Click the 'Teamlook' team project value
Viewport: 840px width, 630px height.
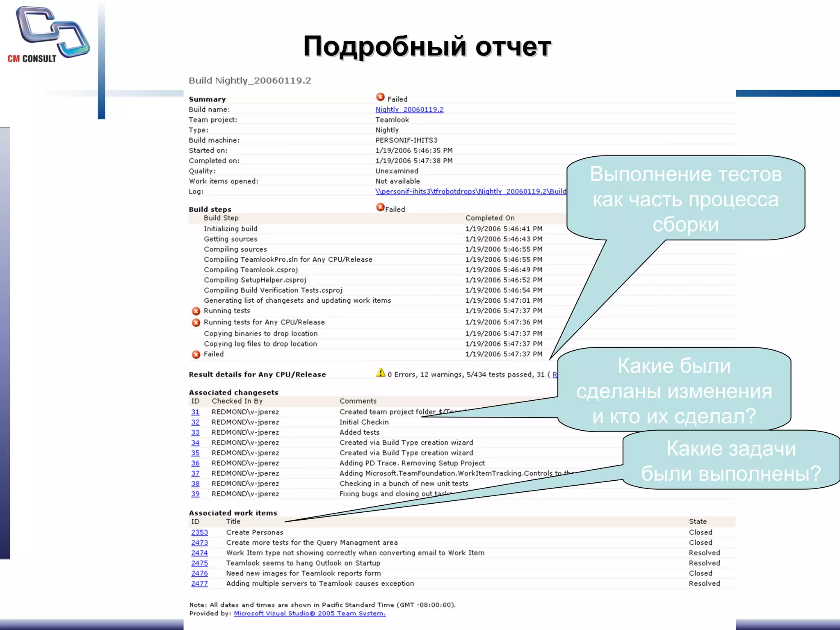point(392,120)
